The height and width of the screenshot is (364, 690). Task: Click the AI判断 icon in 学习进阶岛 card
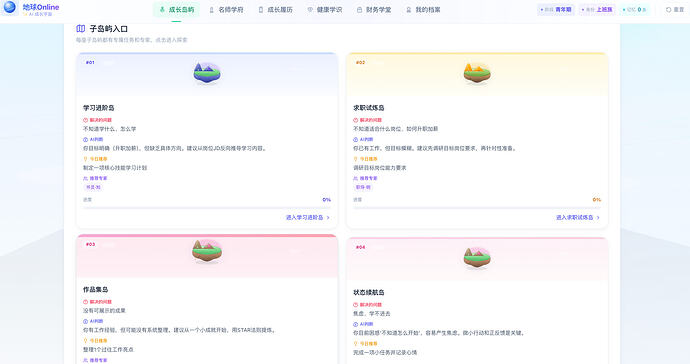(85, 140)
